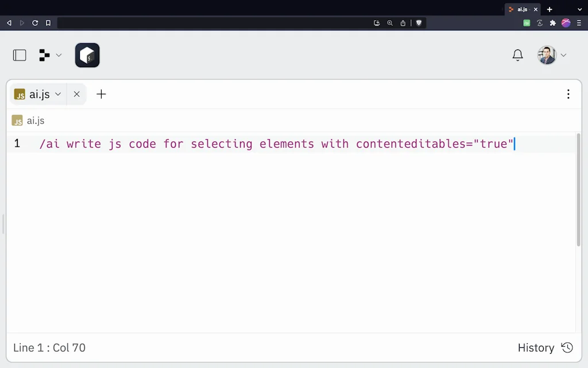588x368 pixels.
Task: Open the browser downloads icon
Action: [x=377, y=23]
